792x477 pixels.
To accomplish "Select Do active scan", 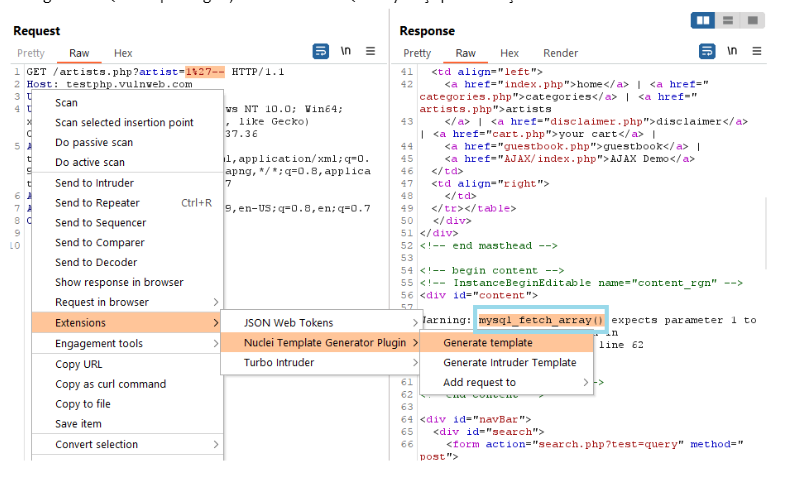I will (x=127, y=162).
